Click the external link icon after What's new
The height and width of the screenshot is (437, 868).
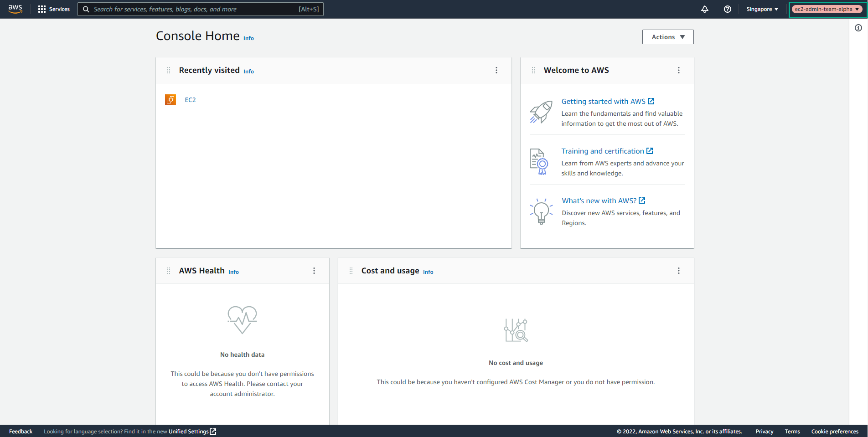[x=642, y=201]
